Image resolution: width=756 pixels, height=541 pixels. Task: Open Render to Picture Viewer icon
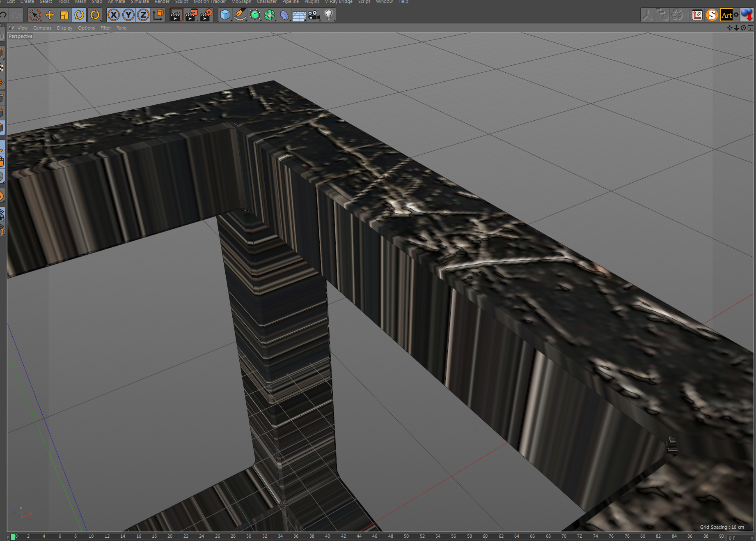point(191,15)
